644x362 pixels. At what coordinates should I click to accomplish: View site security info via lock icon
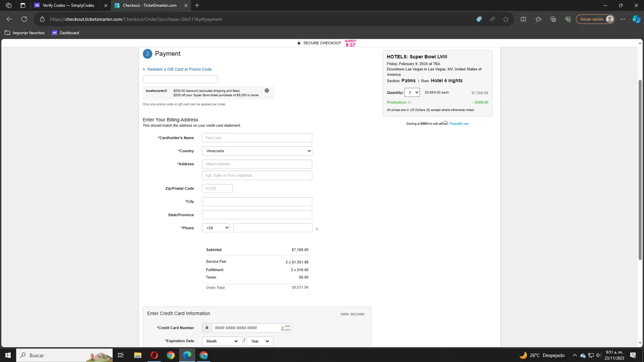point(42,19)
